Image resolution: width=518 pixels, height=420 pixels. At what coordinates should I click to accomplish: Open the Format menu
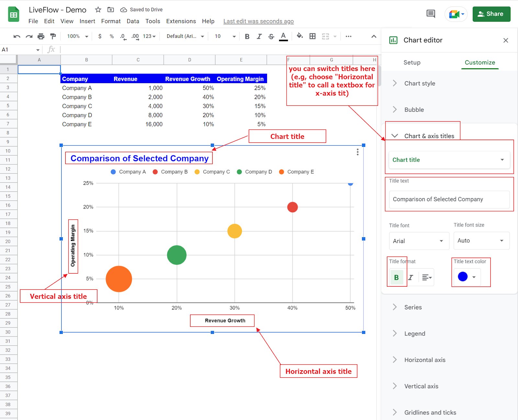111,21
